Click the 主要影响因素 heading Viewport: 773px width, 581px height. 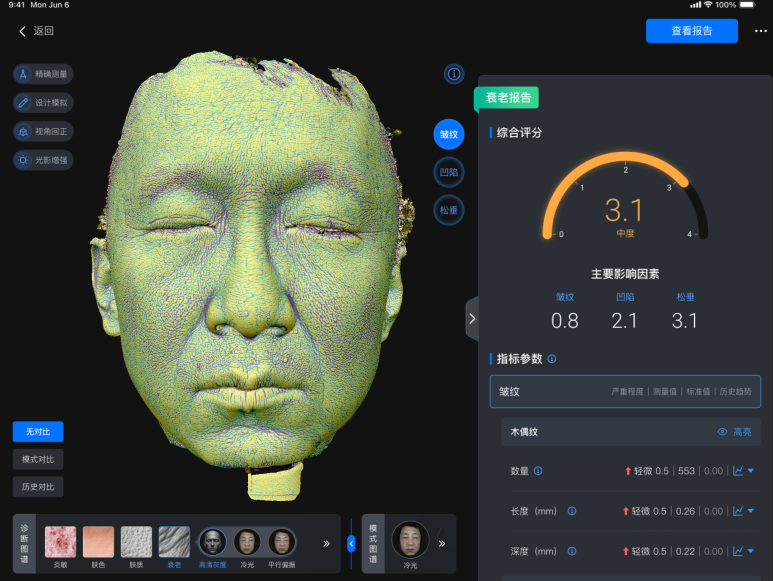[625, 274]
